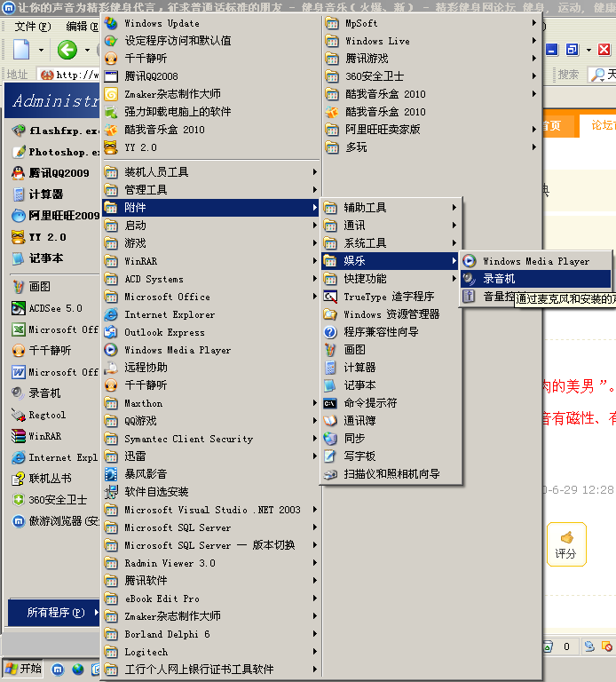Open the 文件(F) menu in the browser
This screenshot has width=616, height=682.
pyautogui.click(x=33, y=27)
